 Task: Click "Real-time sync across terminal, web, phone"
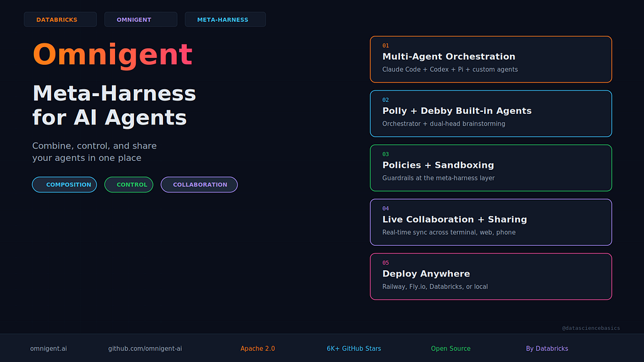pos(448,233)
